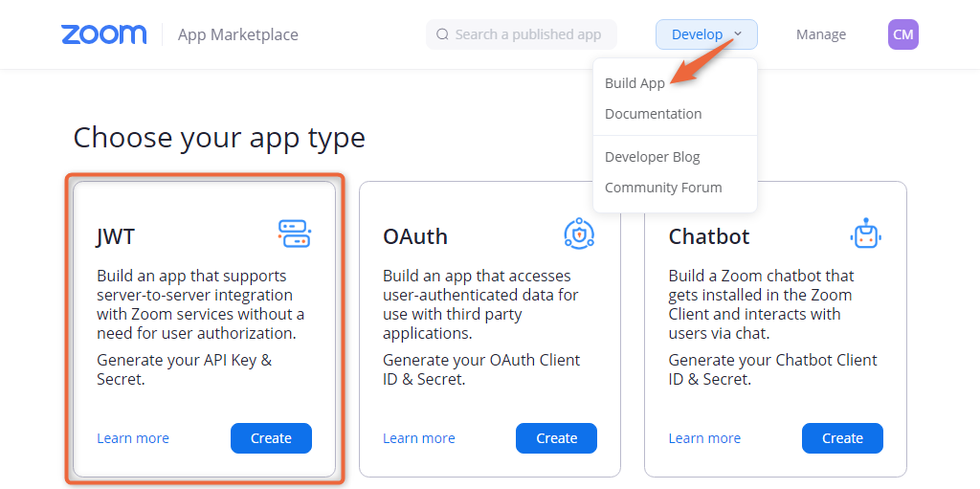Open Learn more for OAuth
The width and height of the screenshot is (980, 489).
point(419,438)
